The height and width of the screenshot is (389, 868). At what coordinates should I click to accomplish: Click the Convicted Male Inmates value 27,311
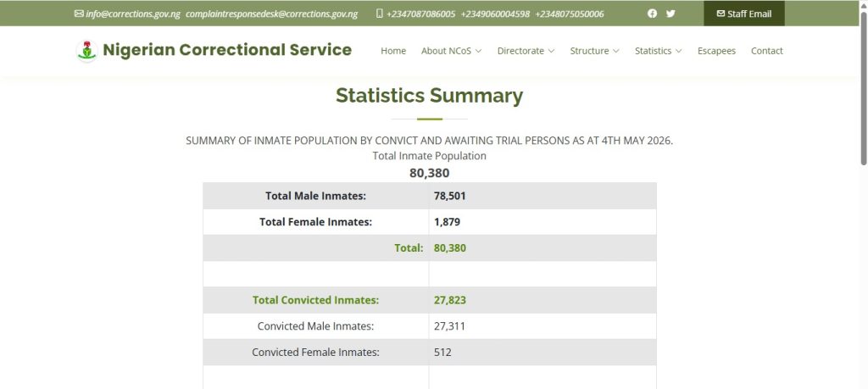(x=449, y=326)
